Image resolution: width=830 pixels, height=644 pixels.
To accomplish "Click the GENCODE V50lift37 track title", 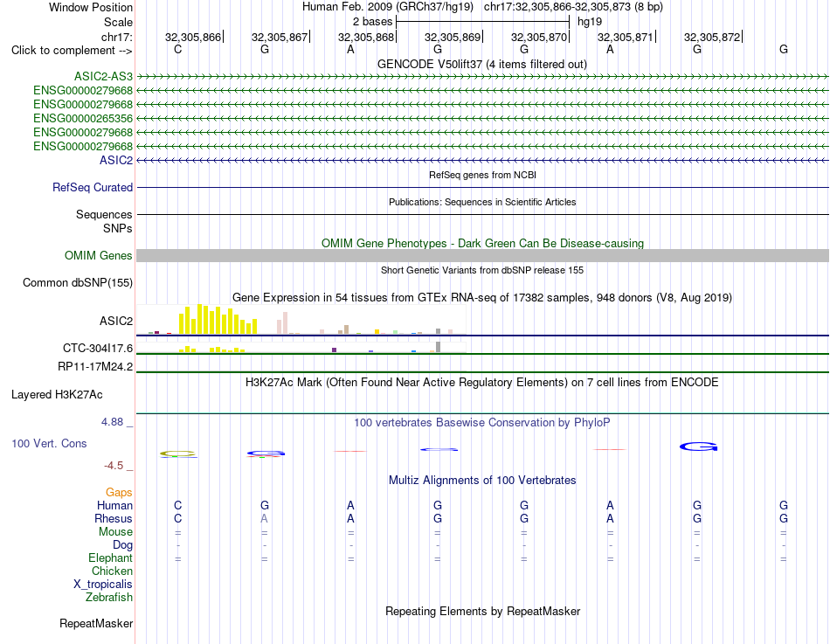I will tap(482, 65).
